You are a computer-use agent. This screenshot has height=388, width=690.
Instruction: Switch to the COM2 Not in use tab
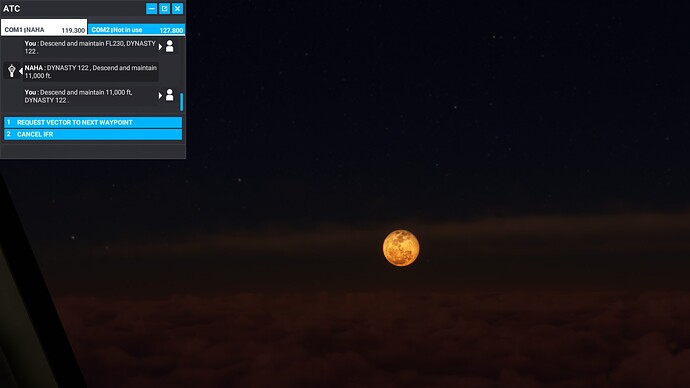[x=136, y=29]
